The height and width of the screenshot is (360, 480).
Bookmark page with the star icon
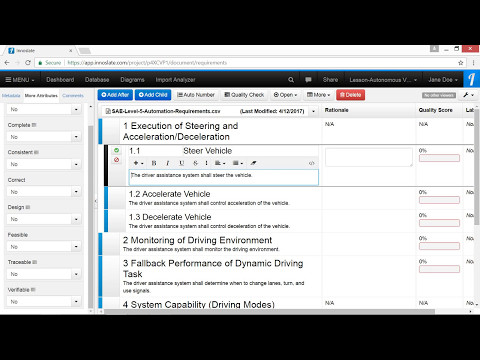click(x=461, y=63)
